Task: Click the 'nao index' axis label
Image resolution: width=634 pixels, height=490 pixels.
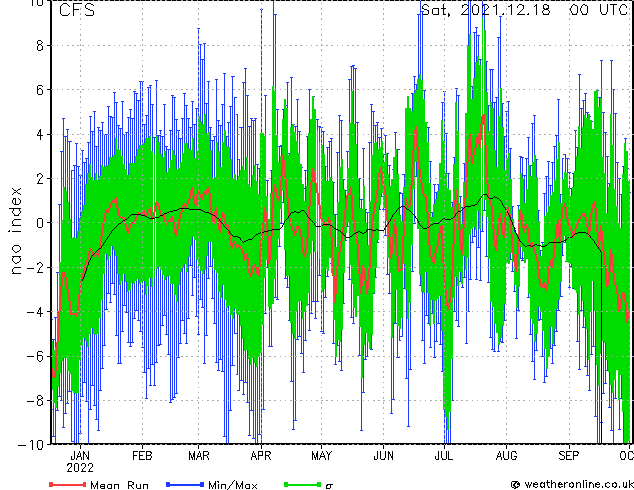Action: tap(15, 231)
